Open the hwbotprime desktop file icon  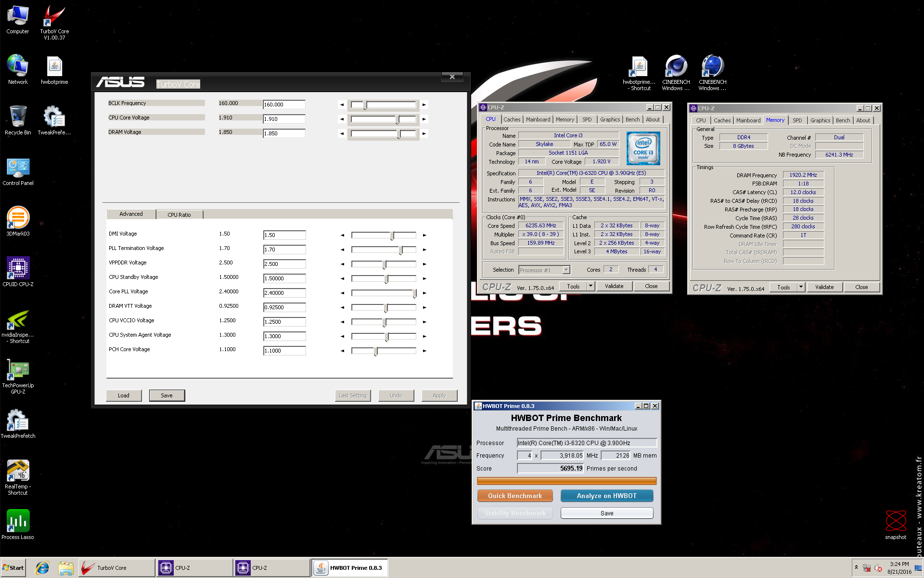tap(54, 70)
